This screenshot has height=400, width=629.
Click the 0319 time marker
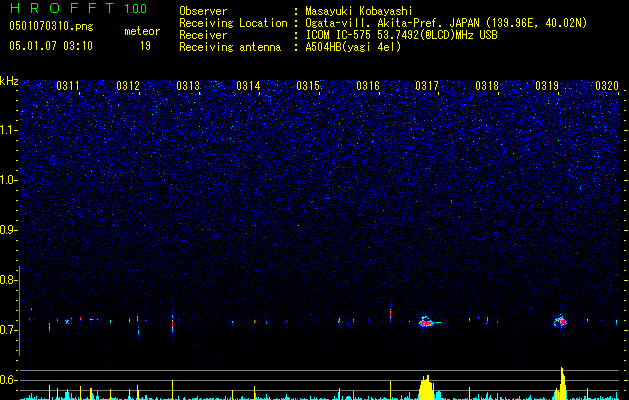pos(547,86)
